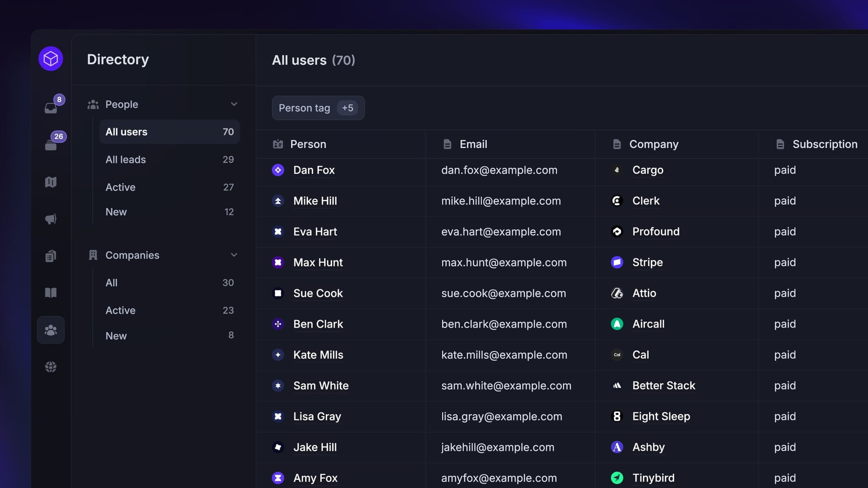Switch to All leads view
The width and height of the screenshot is (868, 488).
[125, 159]
